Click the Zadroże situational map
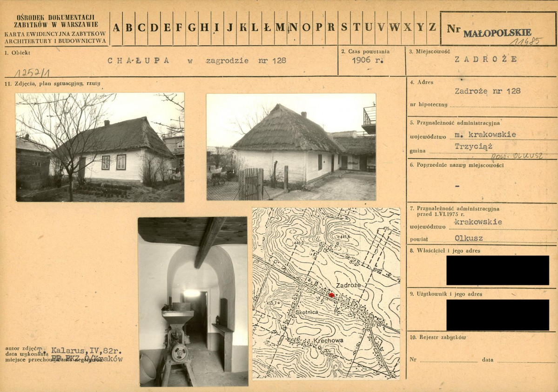Viewport: 558px width, 392px height. pos(326,293)
